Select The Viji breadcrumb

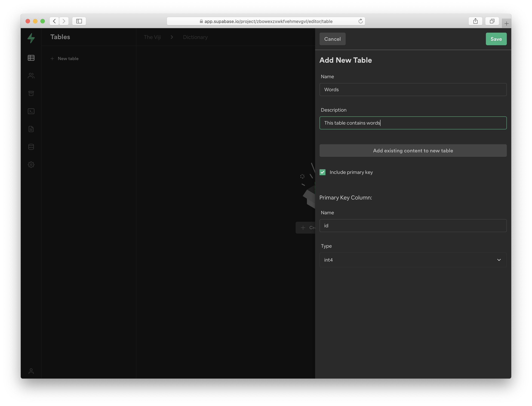click(x=152, y=37)
